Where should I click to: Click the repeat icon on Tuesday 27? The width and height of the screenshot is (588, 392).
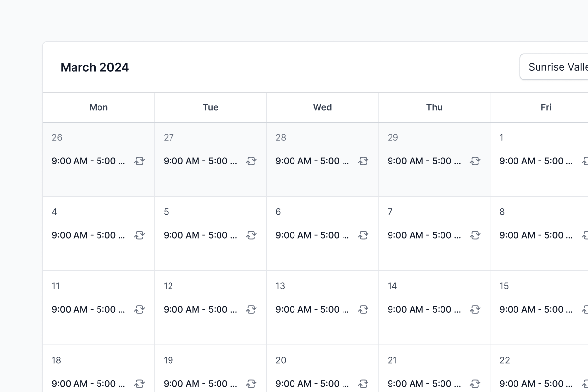251,161
